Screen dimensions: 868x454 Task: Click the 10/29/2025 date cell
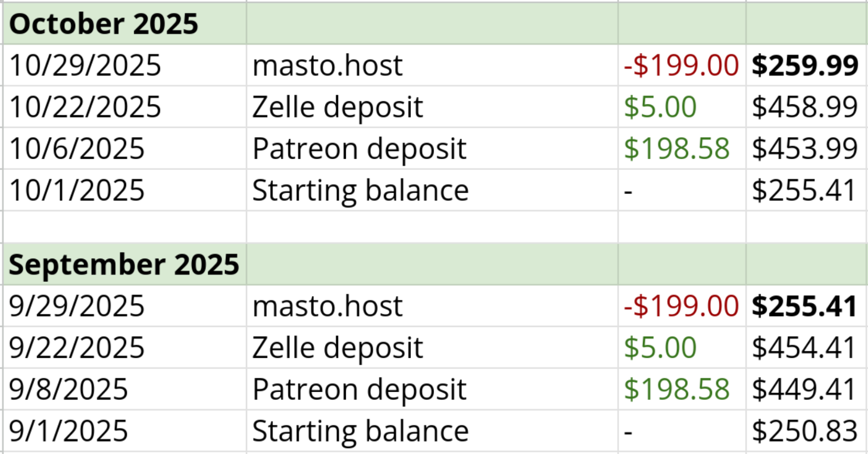[x=85, y=65]
